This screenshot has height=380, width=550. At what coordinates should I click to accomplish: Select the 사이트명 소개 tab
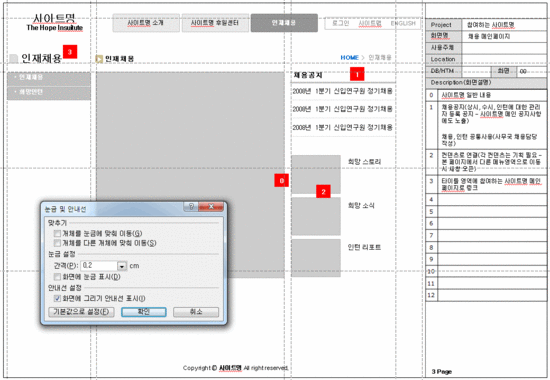point(146,23)
